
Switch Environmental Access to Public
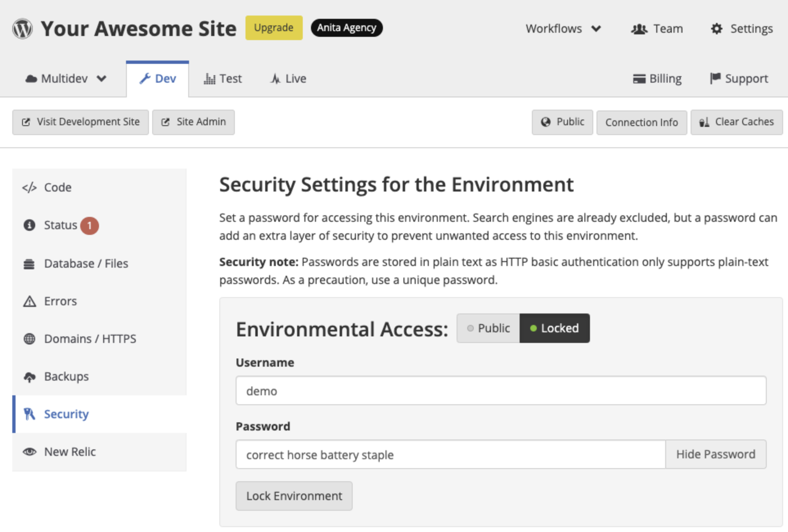point(488,328)
